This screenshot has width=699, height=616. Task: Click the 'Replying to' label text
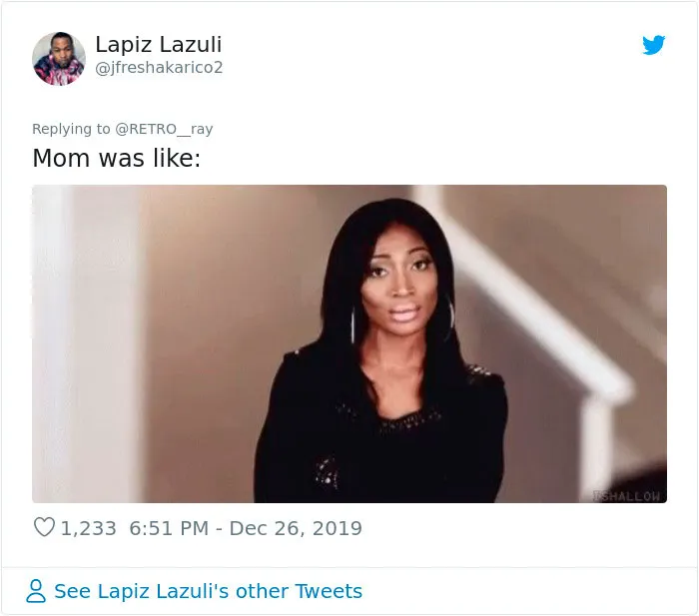pos(71,129)
